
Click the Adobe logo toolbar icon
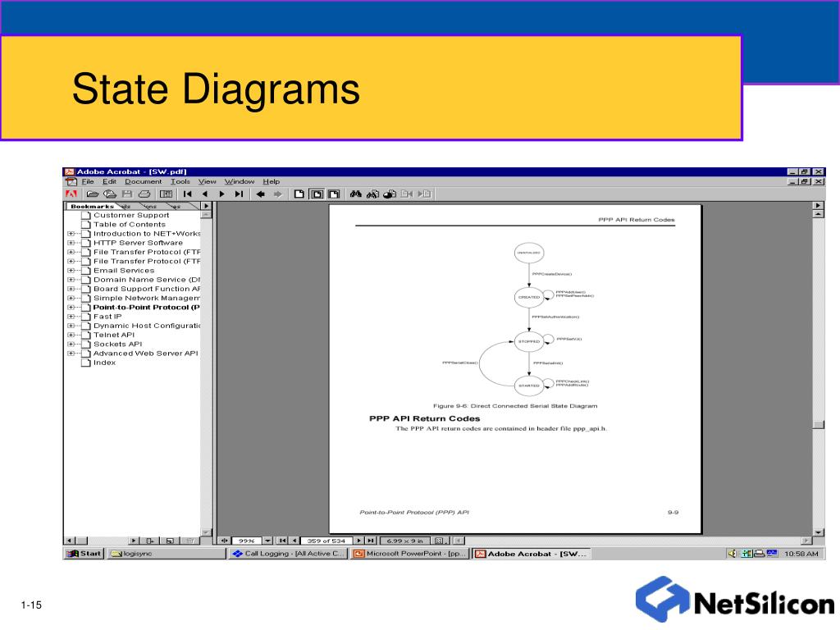click(71, 194)
